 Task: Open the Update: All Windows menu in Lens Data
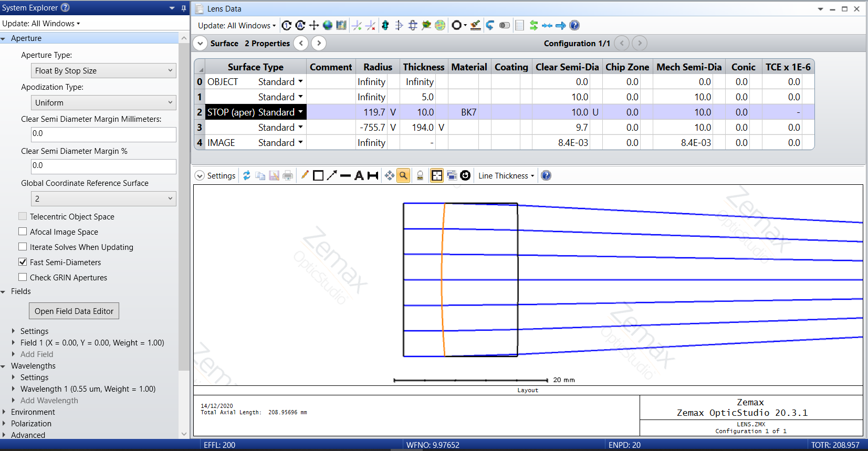237,26
